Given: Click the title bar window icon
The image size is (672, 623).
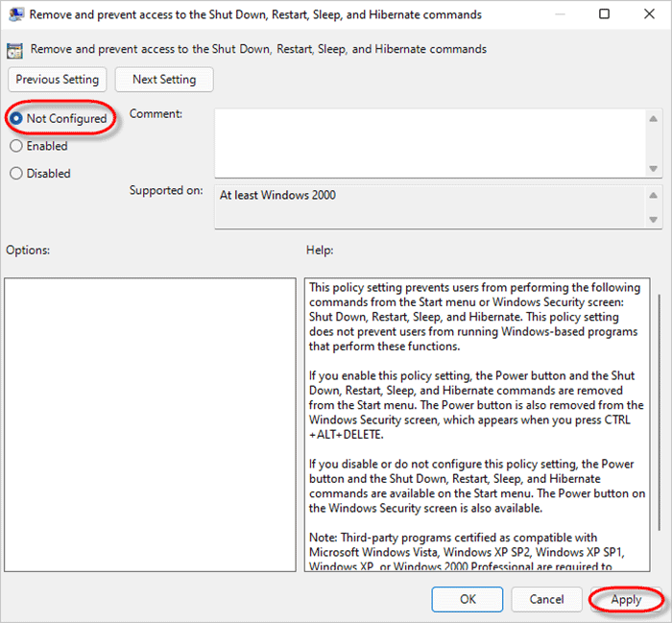Looking at the screenshot, I should pos(16,14).
